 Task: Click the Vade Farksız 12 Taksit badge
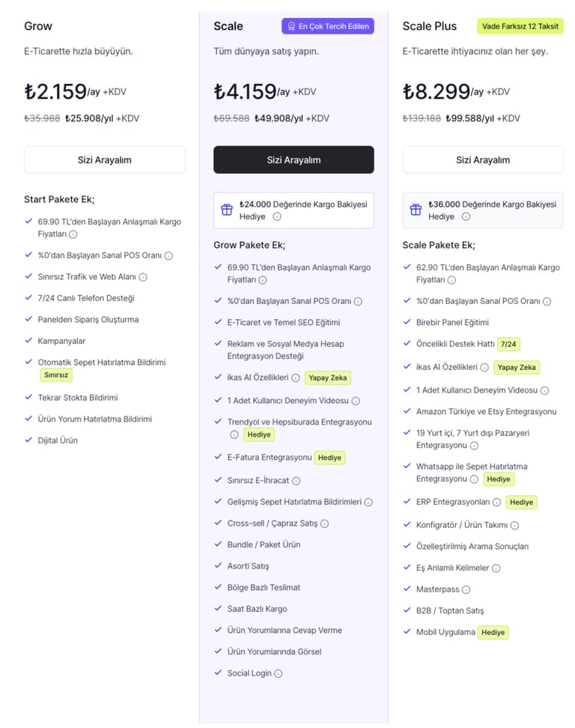pos(520,26)
